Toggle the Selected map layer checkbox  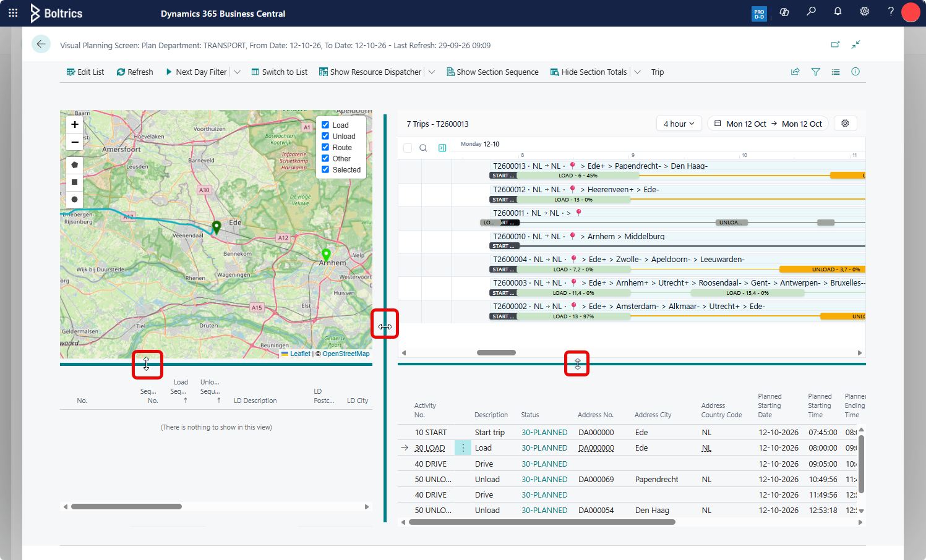(325, 169)
